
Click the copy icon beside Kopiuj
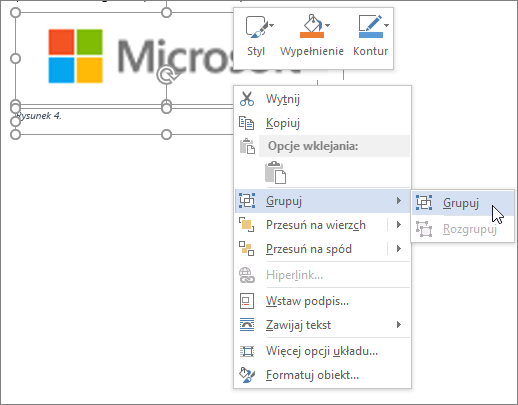pos(247,123)
